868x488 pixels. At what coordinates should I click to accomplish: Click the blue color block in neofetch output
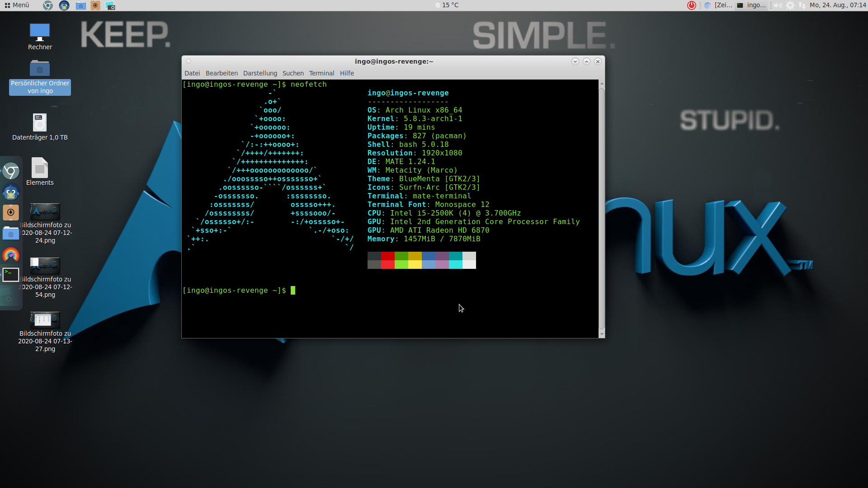[429, 260]
